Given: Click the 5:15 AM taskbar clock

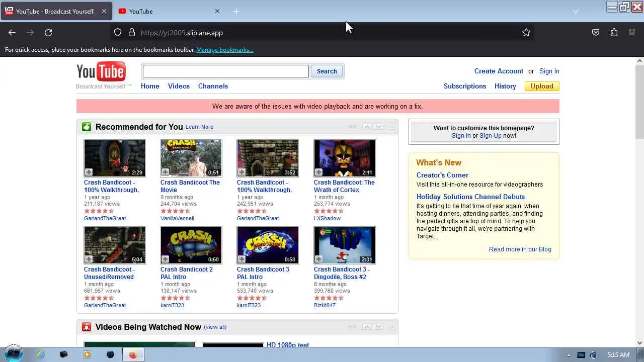Looking at the screenshot, I should tap(618, 355).
